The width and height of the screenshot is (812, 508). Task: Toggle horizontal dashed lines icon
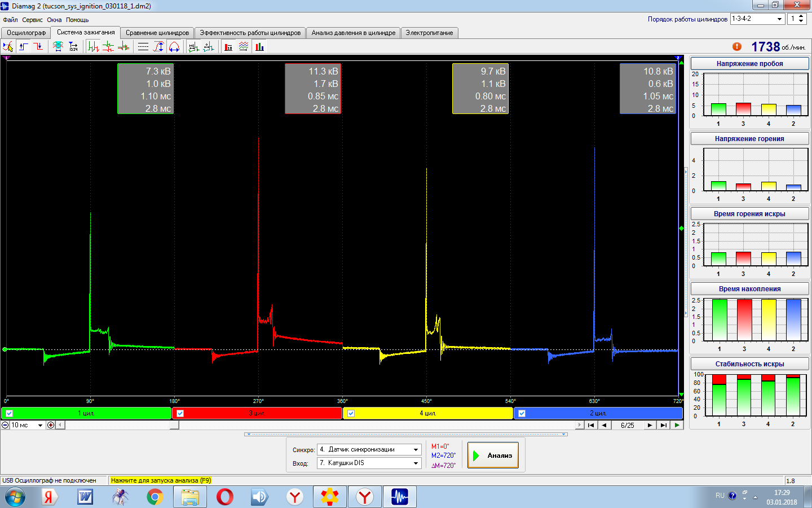143,47
